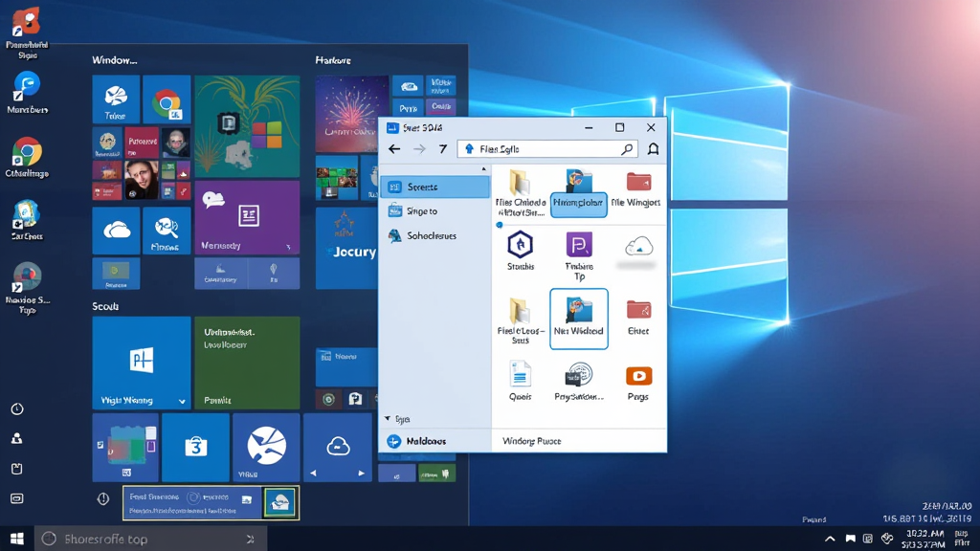Image resolution: width=980 pixels, height=551 pixels.
Task: Open the Sarthors desktop shortcut
Action: 27,221
